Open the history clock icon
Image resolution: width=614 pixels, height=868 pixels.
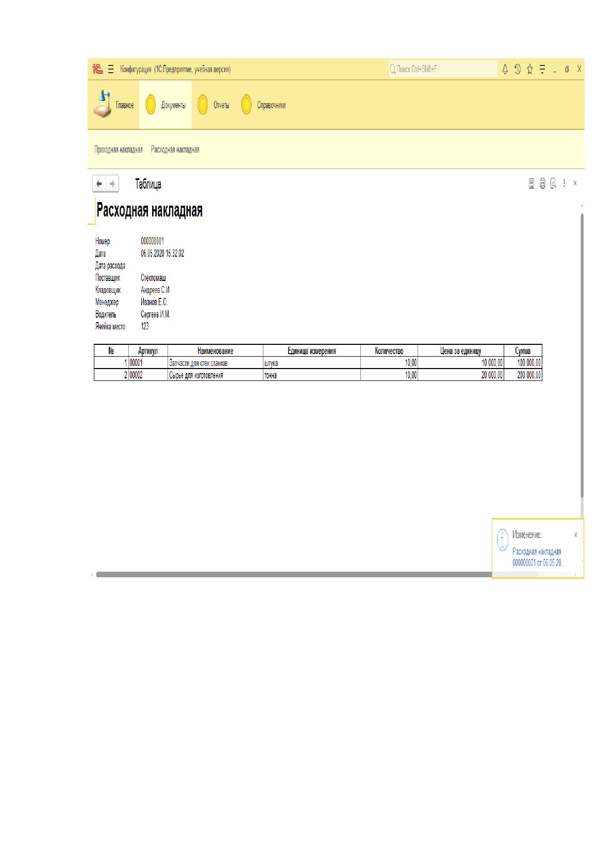coord(517,69)
